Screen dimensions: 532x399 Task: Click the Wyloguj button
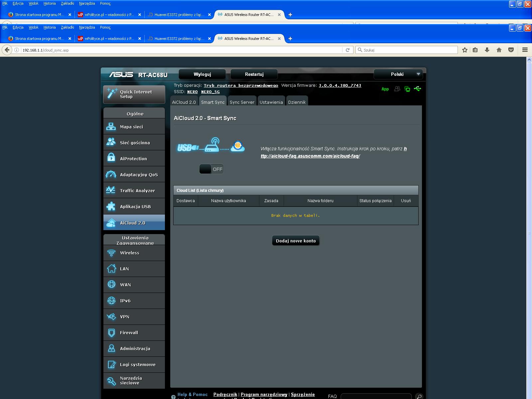(x=202, y=74)
